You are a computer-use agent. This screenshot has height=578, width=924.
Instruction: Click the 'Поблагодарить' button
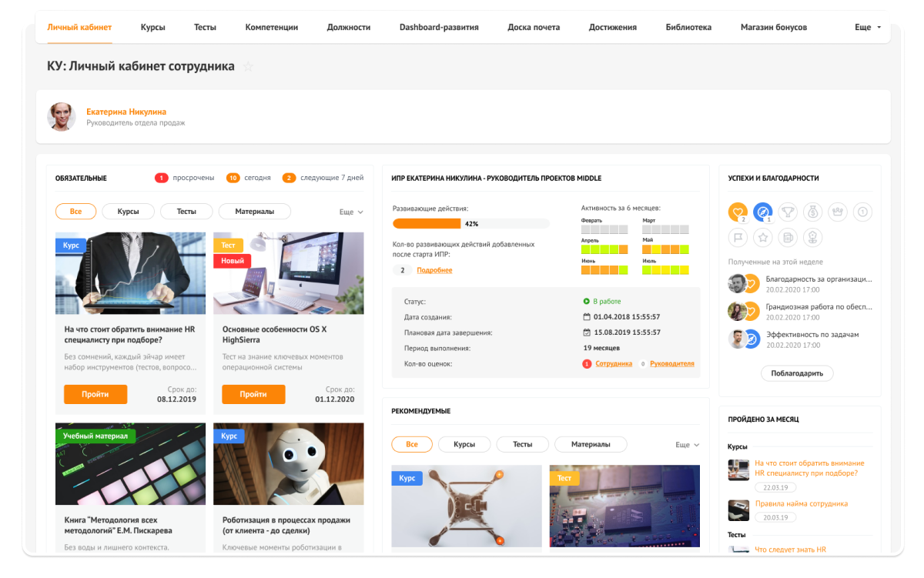[797, 373]
